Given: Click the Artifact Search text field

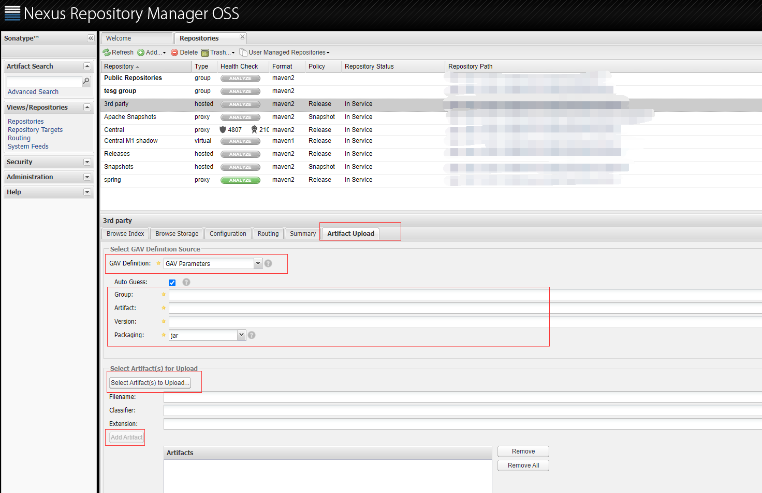Looking at the screenshot, I should 44,81.
